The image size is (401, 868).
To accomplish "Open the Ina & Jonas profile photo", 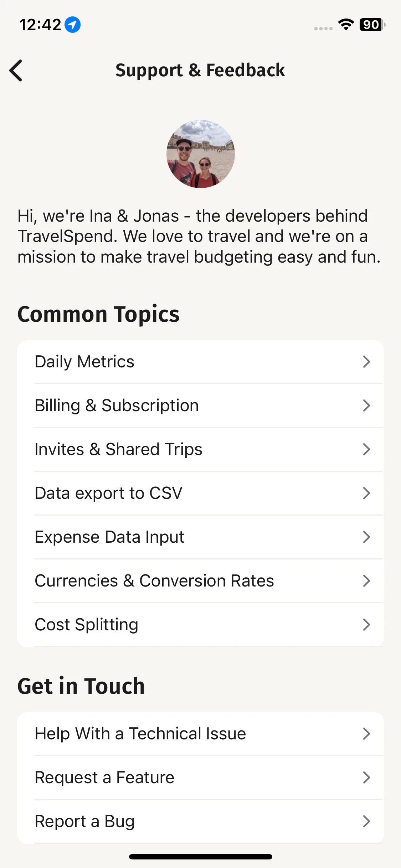I will click(x=201, y=154).
